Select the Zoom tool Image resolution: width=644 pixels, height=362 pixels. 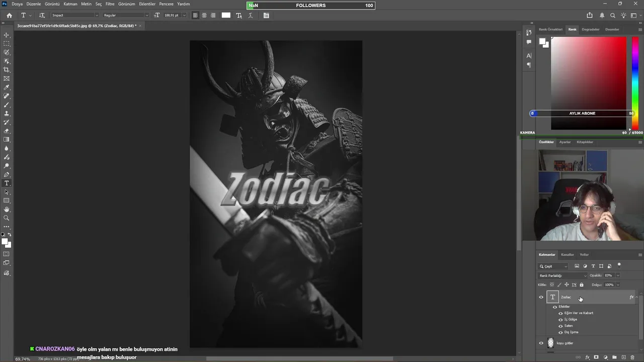7,218
